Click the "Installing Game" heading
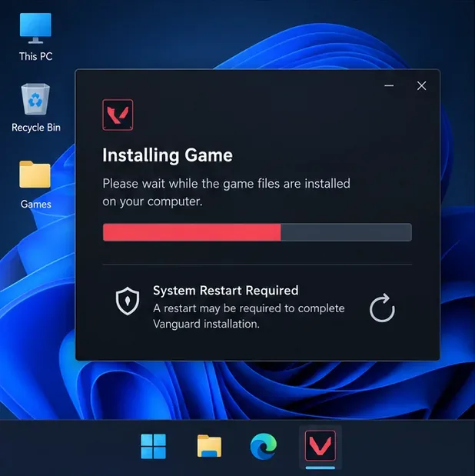The width and height of the screenshot is (475, 476). click(x=168, y=155)
